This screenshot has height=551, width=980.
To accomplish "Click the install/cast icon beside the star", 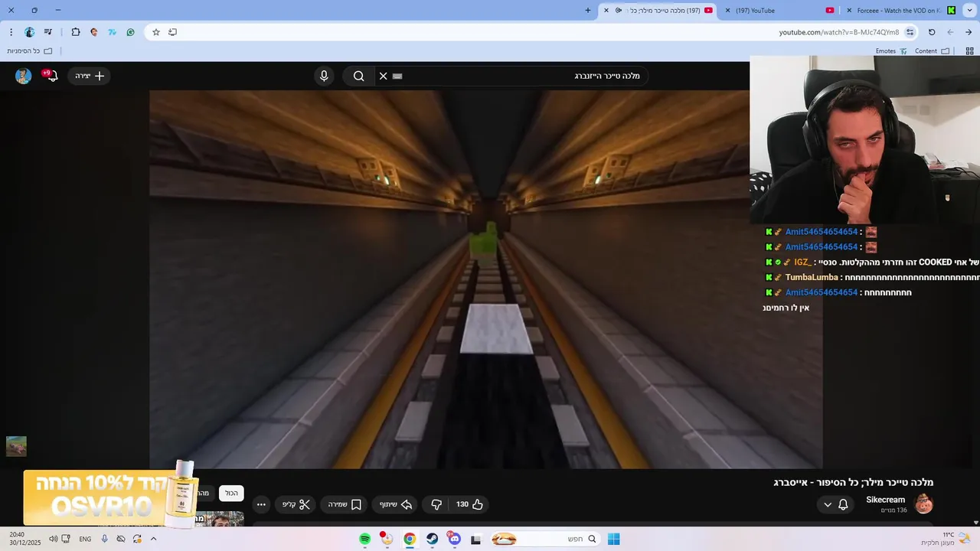I will click(x=172, y=32).
